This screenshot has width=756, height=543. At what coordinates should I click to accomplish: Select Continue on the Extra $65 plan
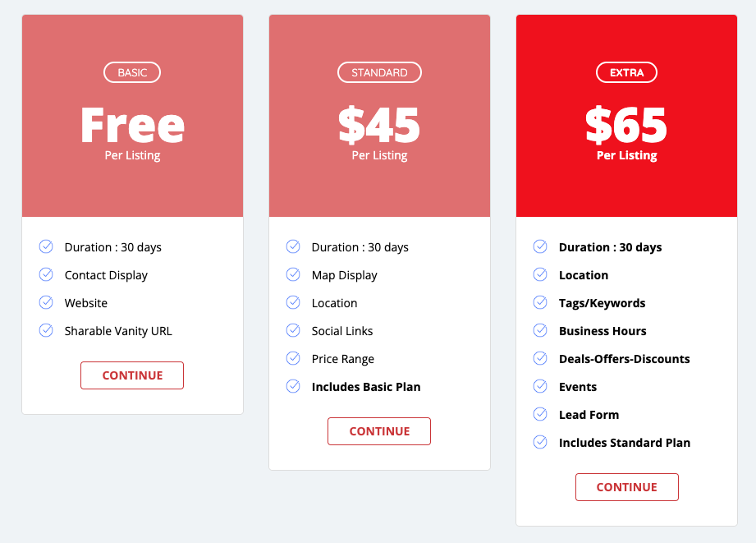pyautogui.click(x=626, y=487)
